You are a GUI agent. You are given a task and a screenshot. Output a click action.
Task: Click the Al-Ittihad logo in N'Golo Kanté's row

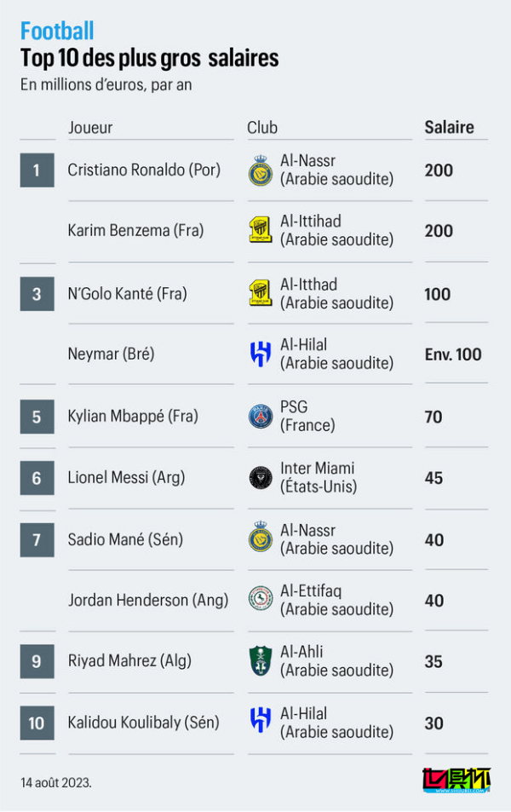260,293
